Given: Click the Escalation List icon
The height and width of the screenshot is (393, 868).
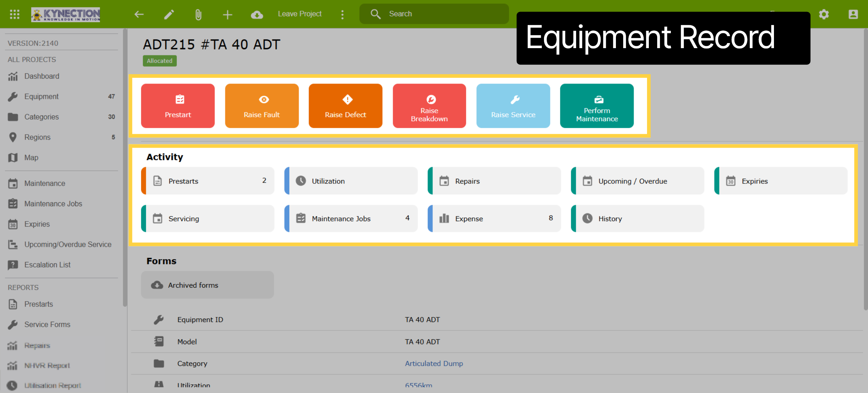Looking at the screenshot, I should click(13, 265).
